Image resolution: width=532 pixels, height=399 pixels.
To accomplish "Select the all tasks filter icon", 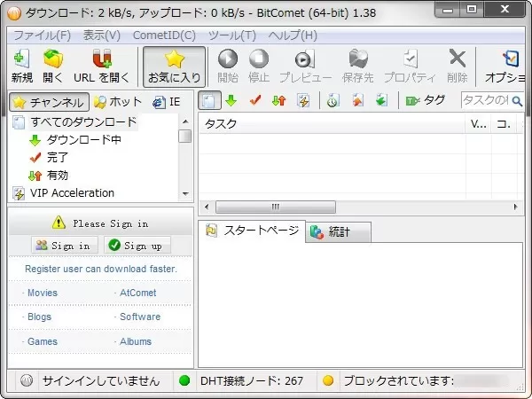I will click(209, 100).
